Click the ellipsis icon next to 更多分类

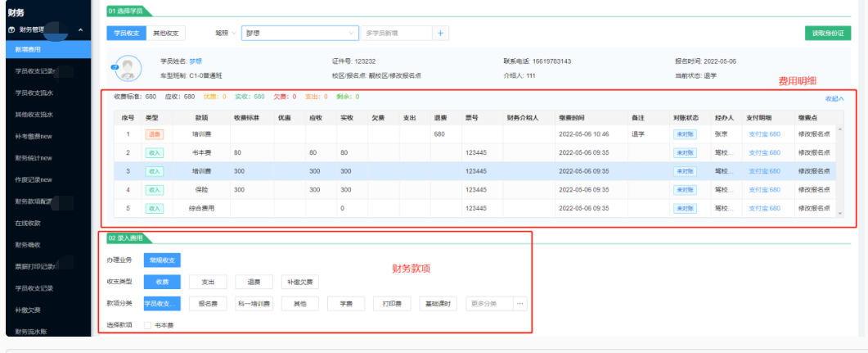tap(519, 303)
